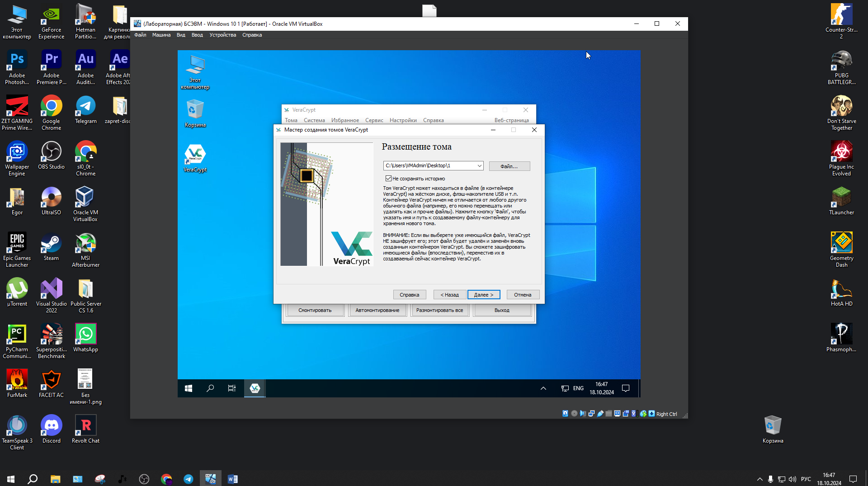Go back with '< Назад' button
Image resolution: width=868 pixels, height=486 pixels.
pyautogui.click(x=449, y=295)
